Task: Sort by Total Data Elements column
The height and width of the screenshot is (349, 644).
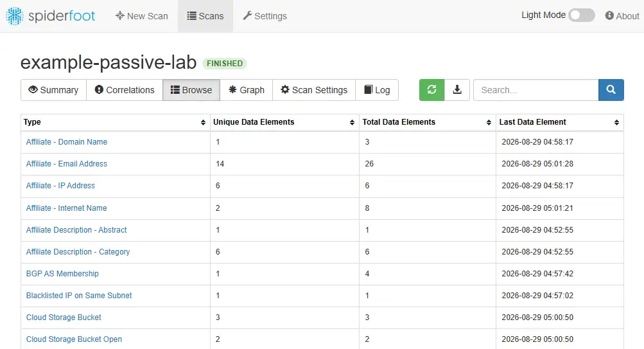Action: (427, 122)
